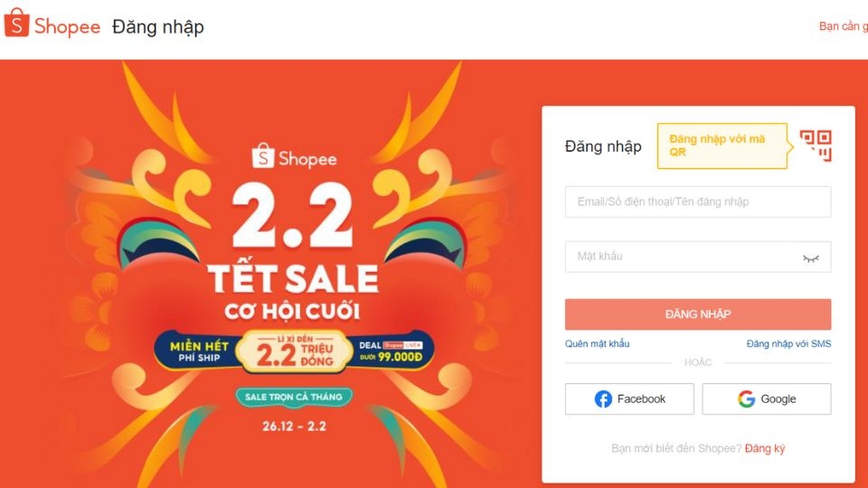Sign in with the Google button
The height and width of the screenshot is (488, 868).
[x=767, y=399]
